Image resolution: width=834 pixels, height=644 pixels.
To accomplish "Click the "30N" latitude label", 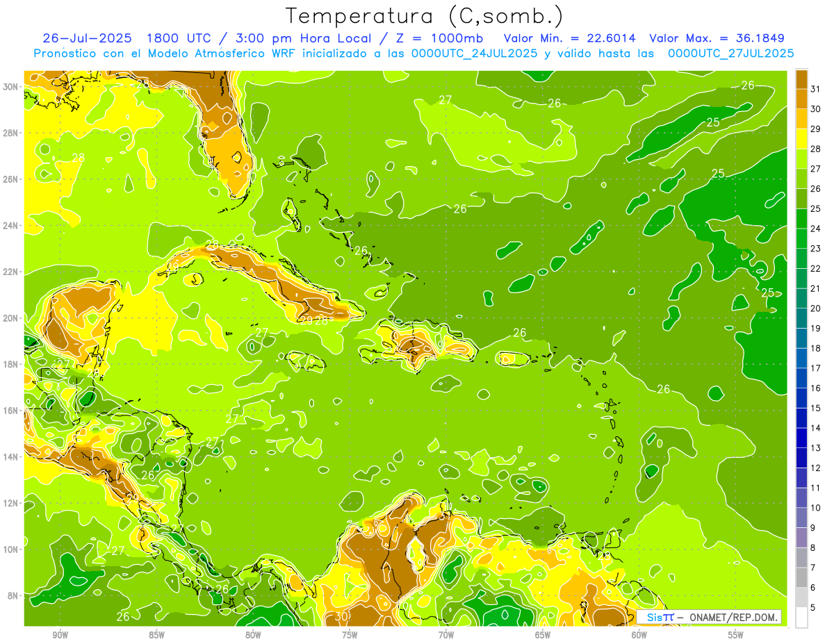I will [x=11, y=87].
